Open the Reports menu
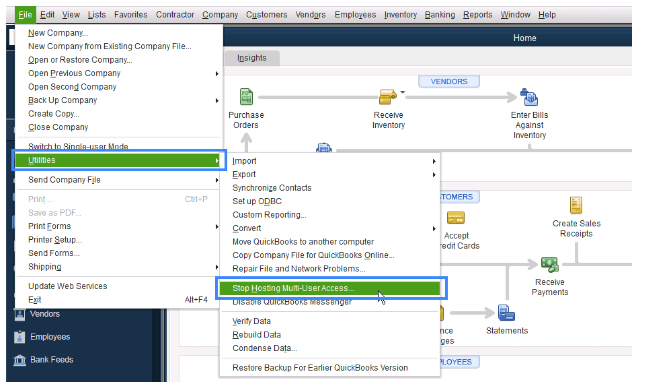 [x=477, y=15]
